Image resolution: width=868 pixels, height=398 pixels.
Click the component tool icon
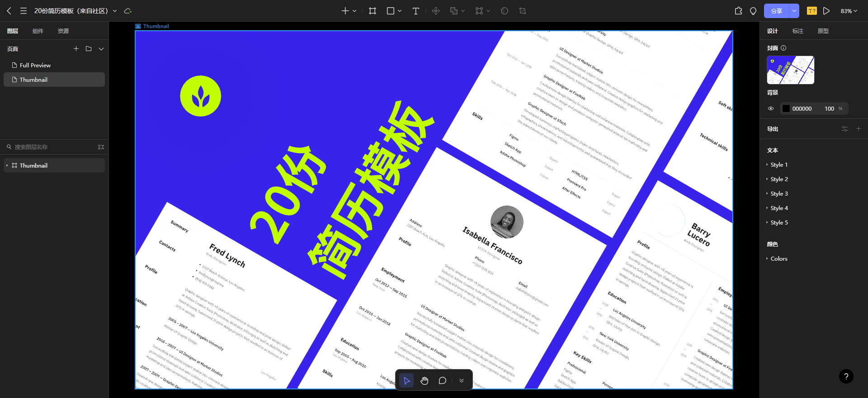(x=436, y=11)
